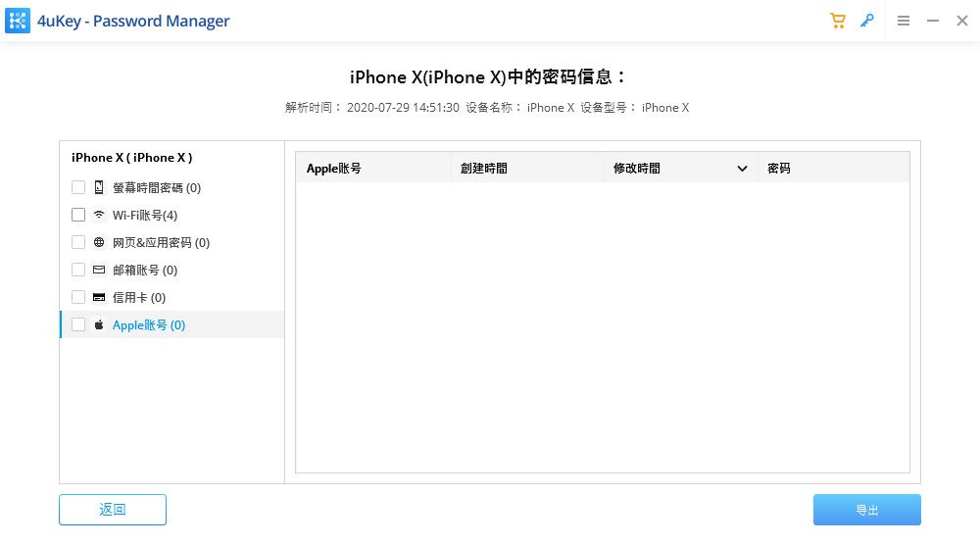Click the 4uKey app logo icon
980x545 pixels.
18,21
